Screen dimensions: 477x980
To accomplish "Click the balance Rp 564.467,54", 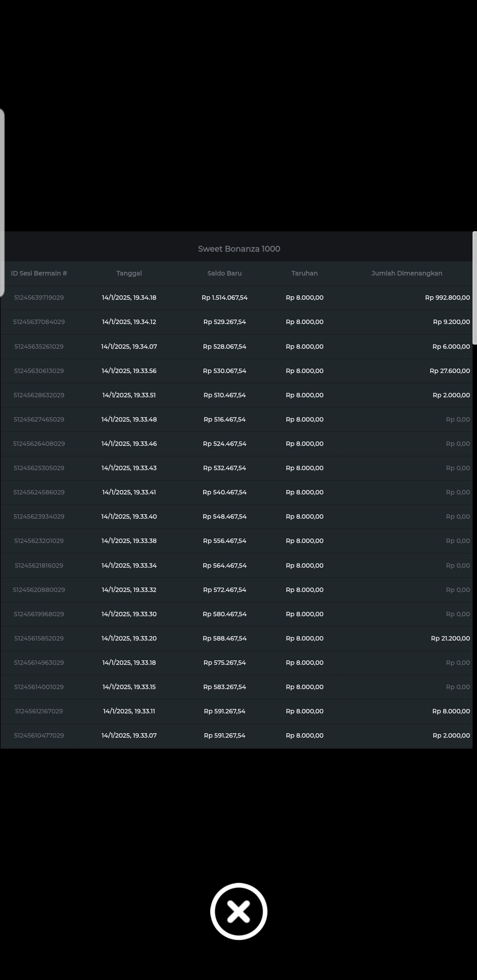I will [x=224, y=565].
